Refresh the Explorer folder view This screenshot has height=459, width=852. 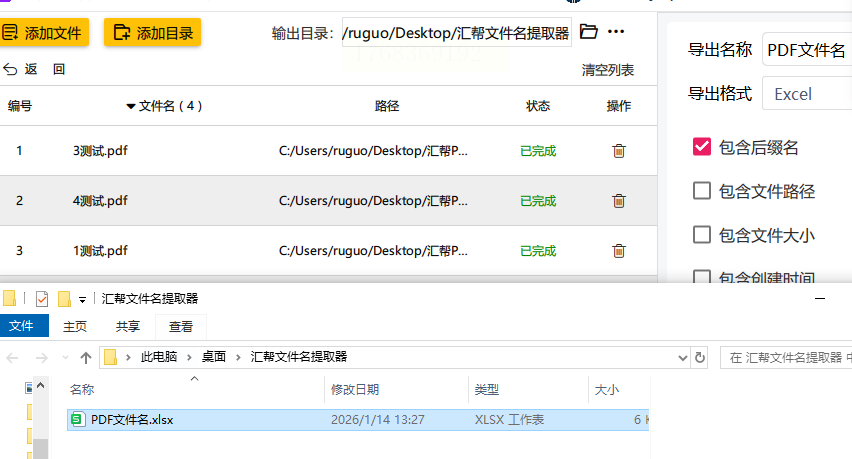click(700, 357)
